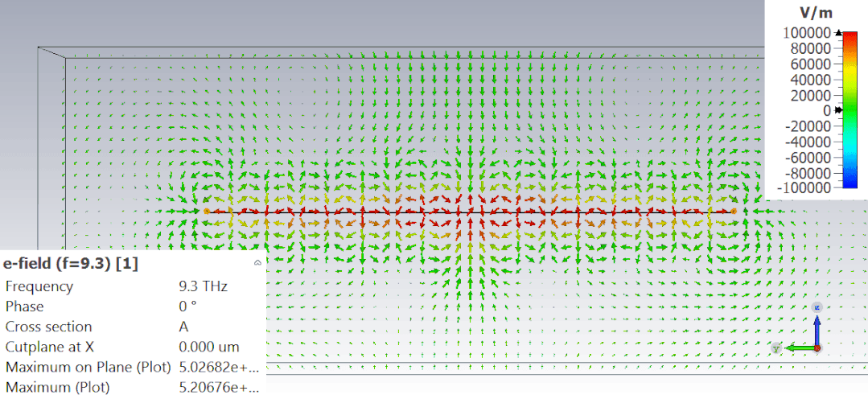Image resolution: width=868 pixels, height=399 pixels.
Task: Click the upper triangle marker on color scale
Action: [838, 33]
